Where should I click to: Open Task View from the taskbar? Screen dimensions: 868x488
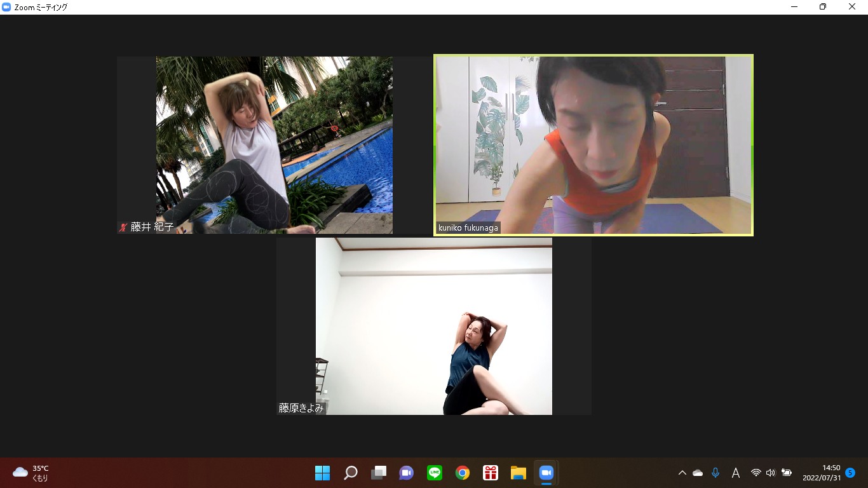[379, 473]
